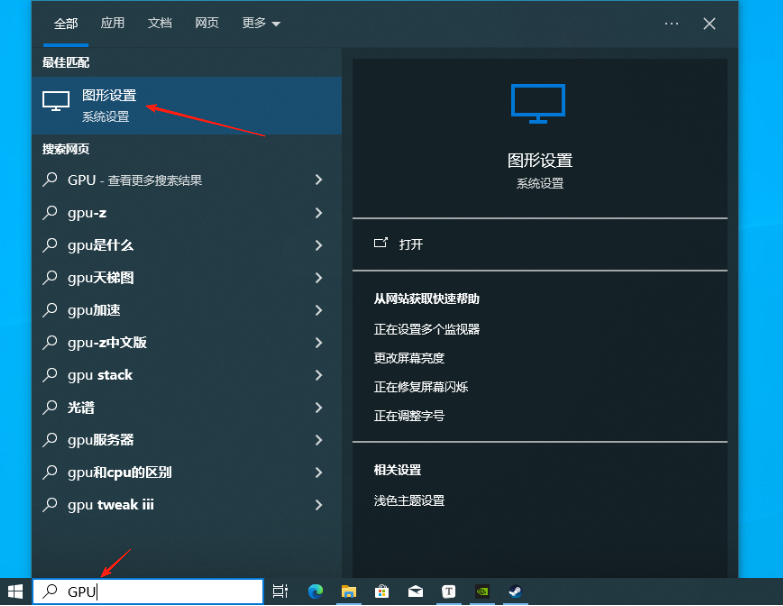Viewport: 783px width, 606px height.
Task: Click the Windows Start button
Action: click(x=15, y=591)
